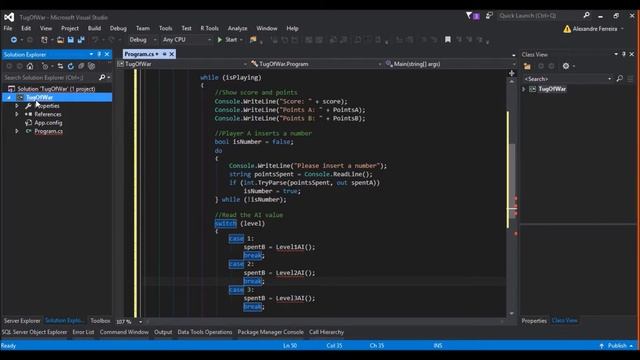Click in the Search Solution Explorer field
The height and width of the screenshot is (360, 640).
[50, 77]
